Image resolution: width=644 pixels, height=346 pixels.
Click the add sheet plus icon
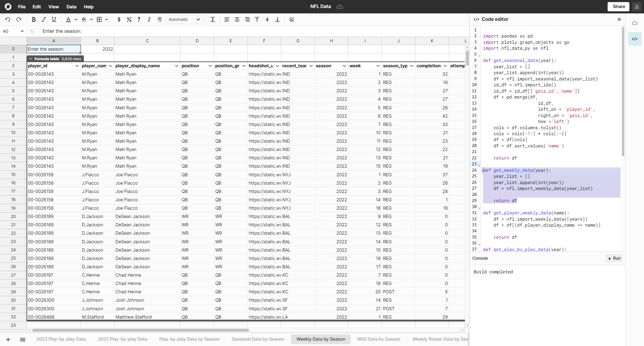(8, 339)
